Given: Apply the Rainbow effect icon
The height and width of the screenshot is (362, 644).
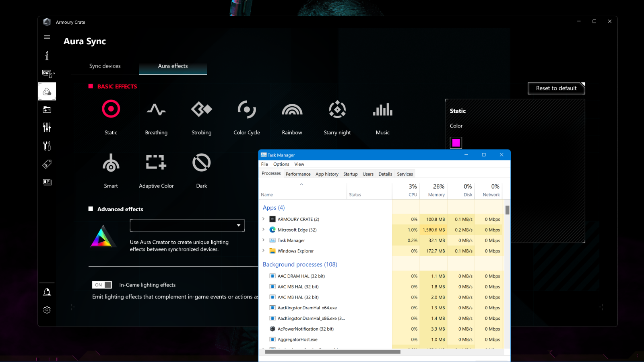Looking at the screenshot, I should 292,109.
